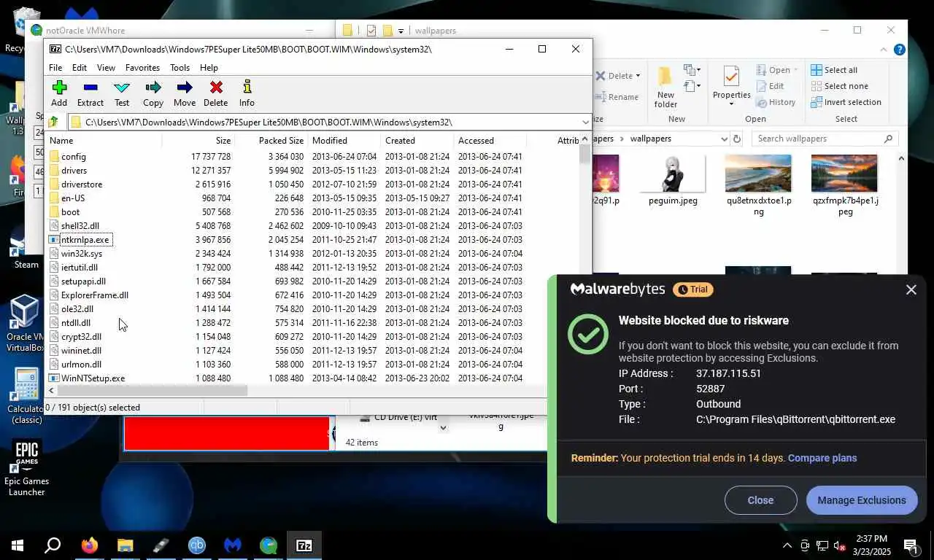Open Malwarebytes from the taskbar
934x560 pixels.
click(x=233, y=545)
